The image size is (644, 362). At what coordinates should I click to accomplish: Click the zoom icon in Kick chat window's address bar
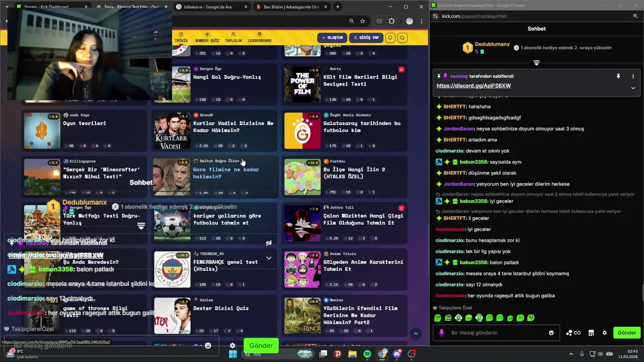(x=635, y=16)
